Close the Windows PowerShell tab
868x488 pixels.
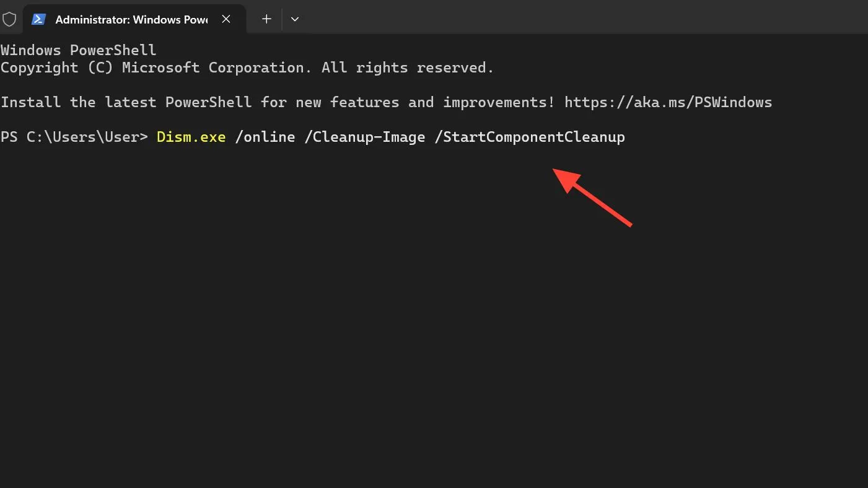226,19
